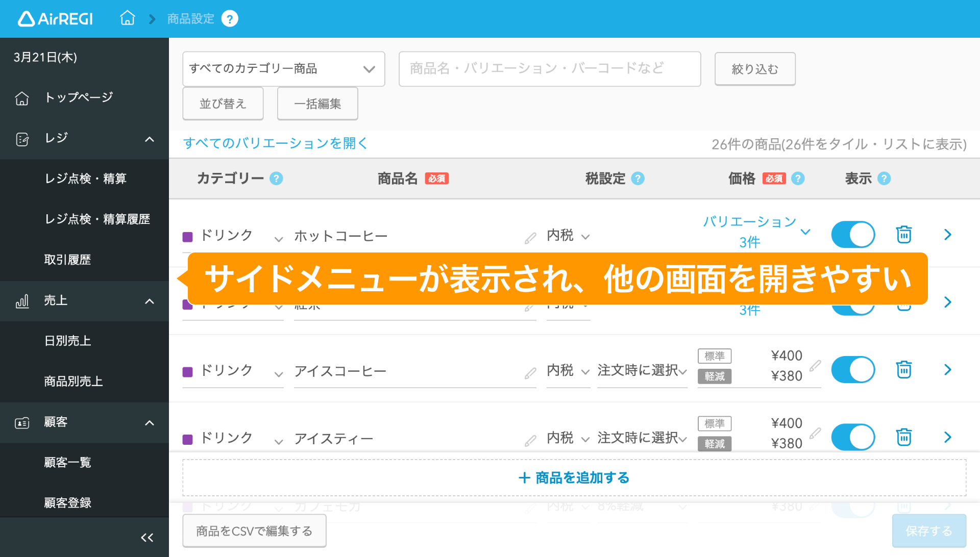
Task: Open ホットコーヒー details arrow
Action: click(x=948, y=235)
